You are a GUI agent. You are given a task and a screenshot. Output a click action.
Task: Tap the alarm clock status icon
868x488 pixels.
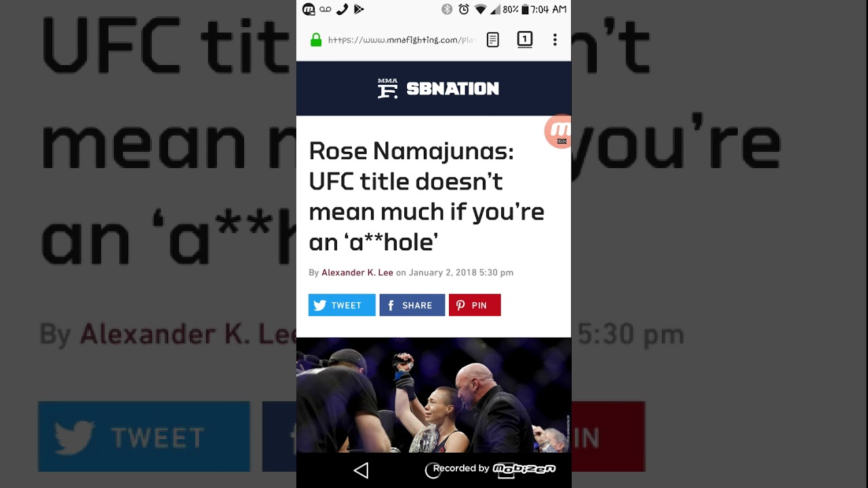coord(464,9)
